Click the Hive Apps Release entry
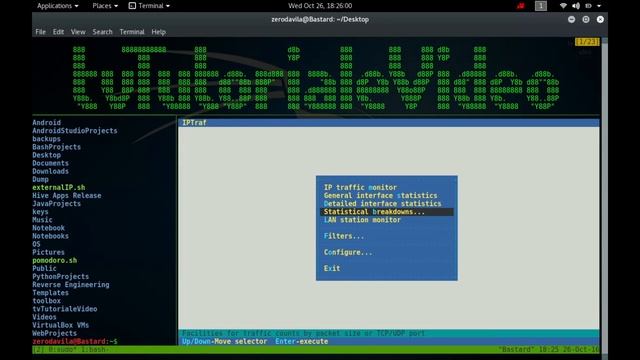The height and width of the screenshot is (360, 640). pos(67,196)
